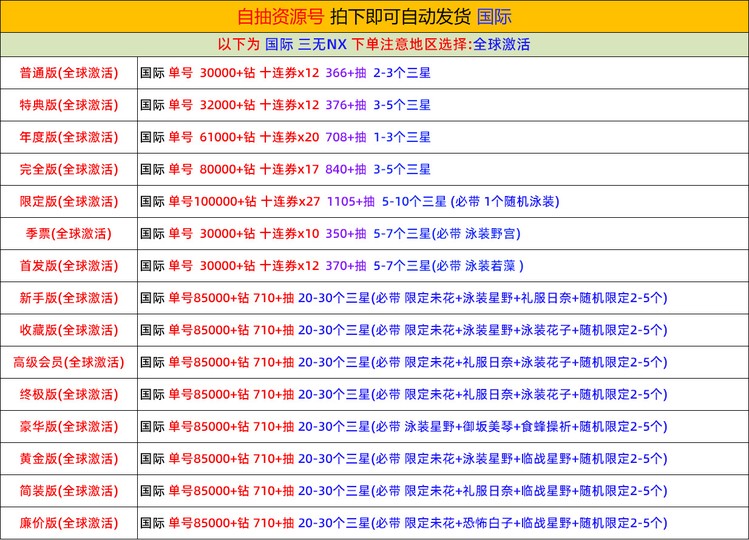Click 必带 泳装野宫 text in 季票 row
749x540 pixels.
point(477,233)
